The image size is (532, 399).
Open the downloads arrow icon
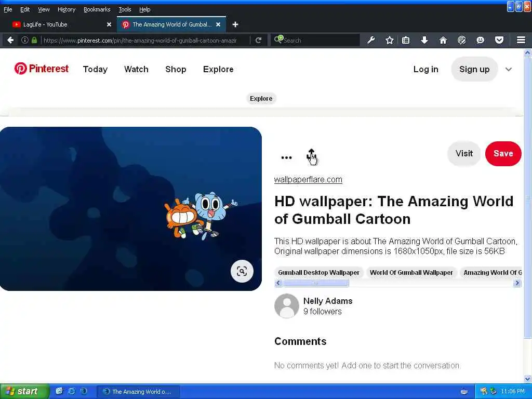[424, 40]
